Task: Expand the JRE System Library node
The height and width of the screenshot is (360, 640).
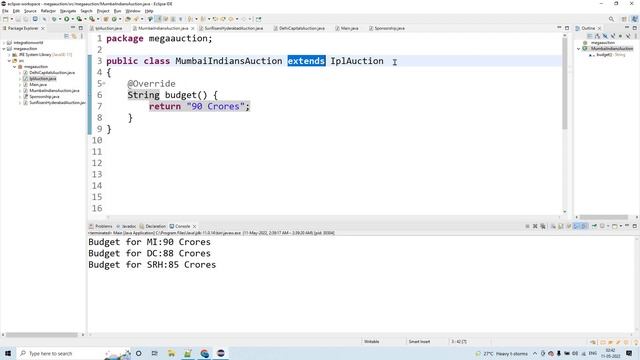Action: pyautogui.click(x=9, y=54)
